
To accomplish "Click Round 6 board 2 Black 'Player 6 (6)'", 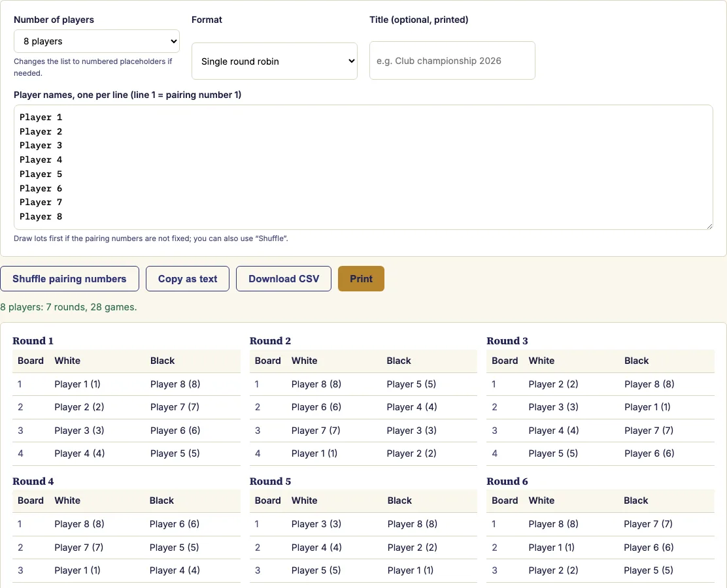I will (x=649, y=547).
